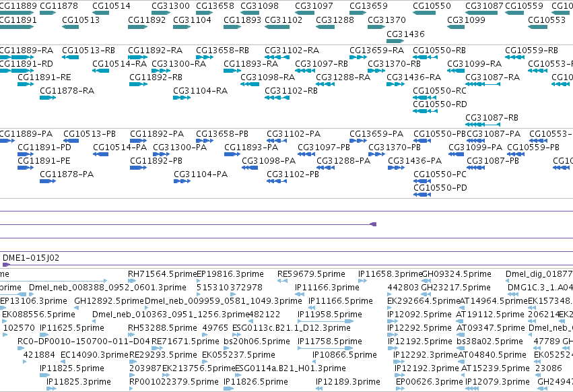Click the CG10550-PC protein label
Viewport: 573px width, 392px height.
pyautogui.click(x=440, y=174)
